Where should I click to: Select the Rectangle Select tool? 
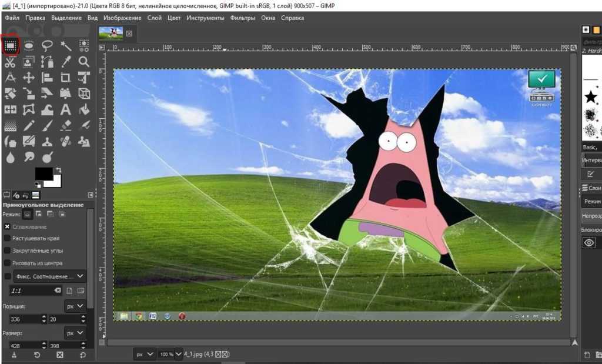click(x=10, y=46)
